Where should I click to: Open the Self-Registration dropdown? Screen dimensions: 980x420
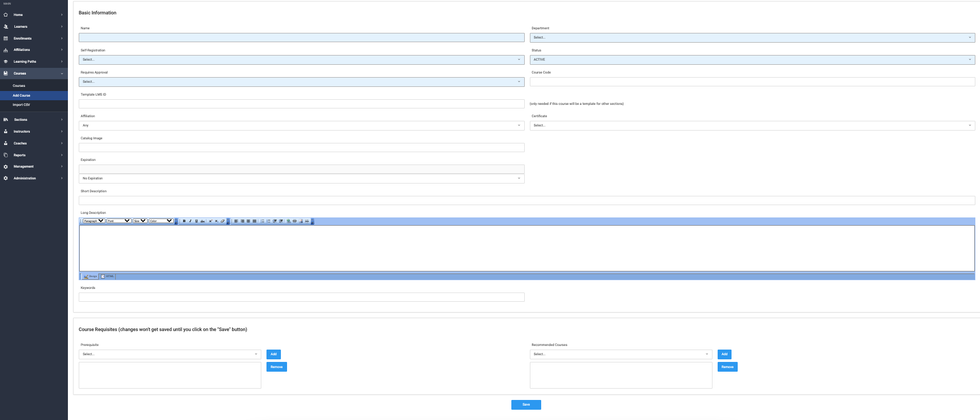tap(301, 60)
